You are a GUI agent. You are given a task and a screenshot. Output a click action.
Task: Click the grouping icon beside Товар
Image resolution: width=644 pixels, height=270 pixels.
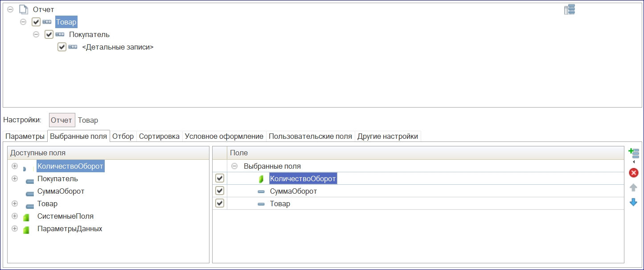pyautogui.click(x=47, y=22)
